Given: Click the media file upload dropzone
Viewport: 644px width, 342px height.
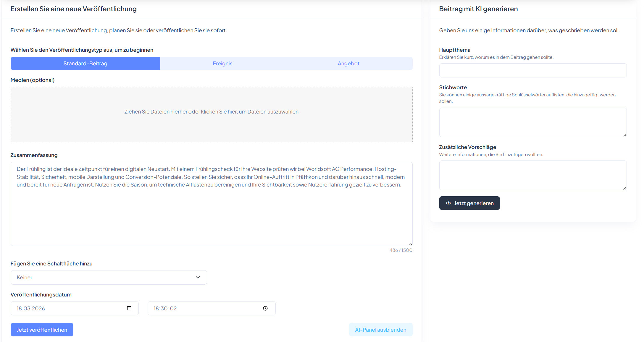Looking at the screenshot, I should point(211,114).
